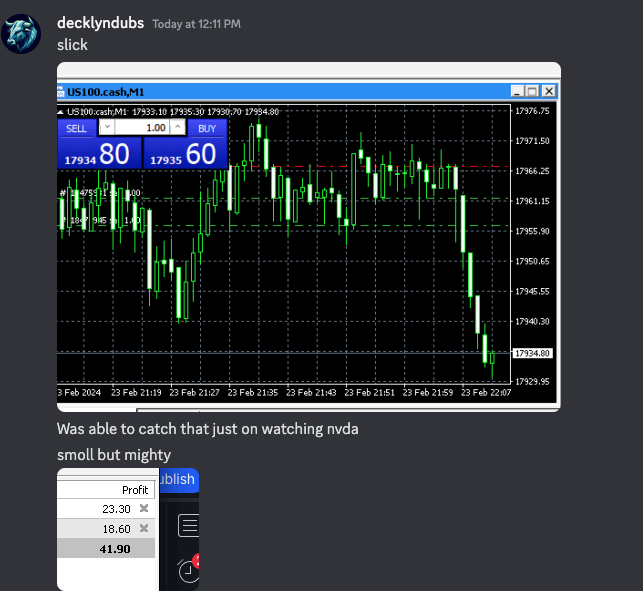This screenshot has height=591, width=643.
Task: Increase lot volume with up arrow
Action: coord(177,128)
